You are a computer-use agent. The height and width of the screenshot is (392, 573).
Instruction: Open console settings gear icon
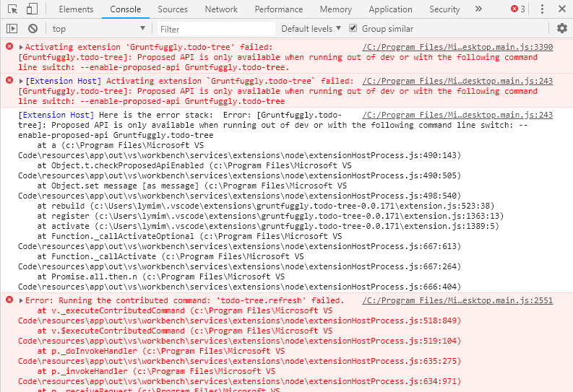[x=561, y=28]
